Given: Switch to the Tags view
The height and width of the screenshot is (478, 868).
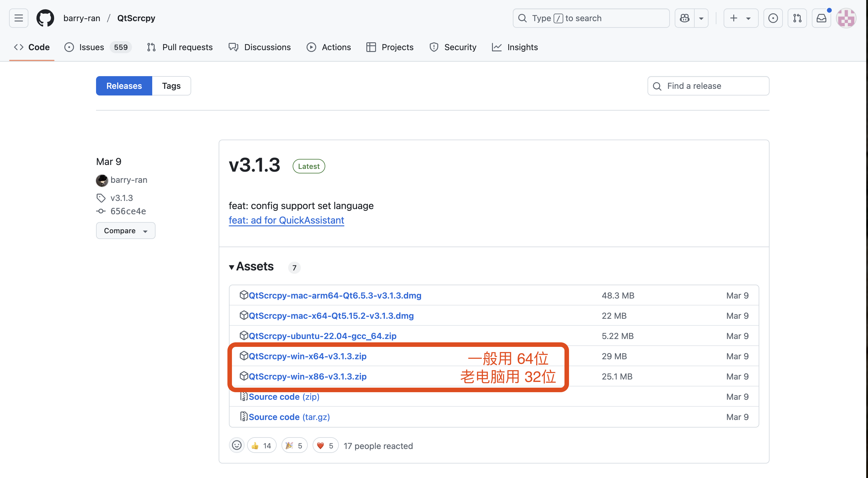Looking at the screenshot, I should pos(171,86).
